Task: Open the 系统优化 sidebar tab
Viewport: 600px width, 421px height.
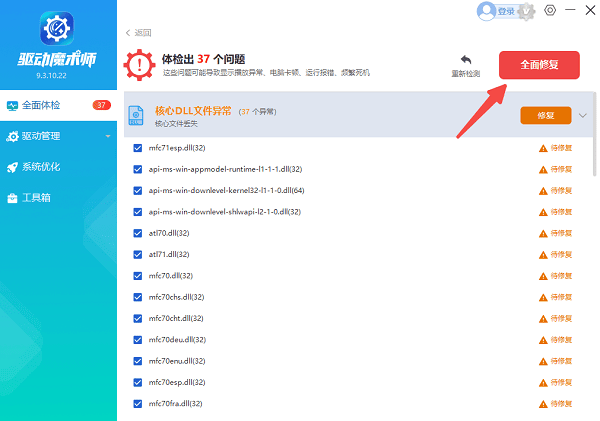Action: coord(58,167)
